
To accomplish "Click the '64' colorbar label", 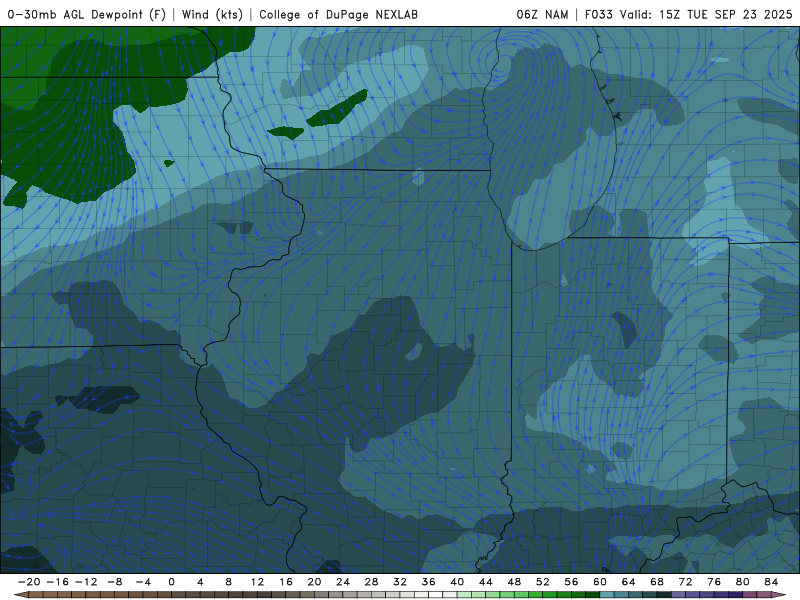I will 629,582.
